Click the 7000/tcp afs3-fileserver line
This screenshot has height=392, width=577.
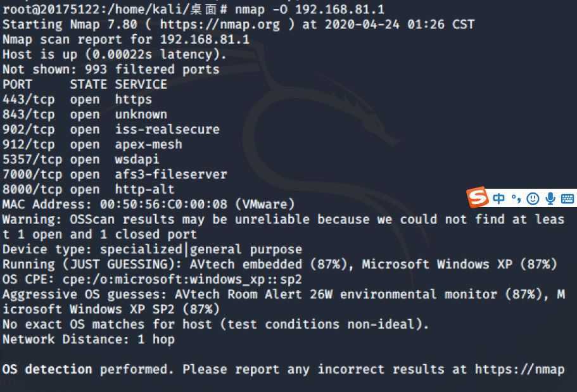[x=115, y=174]
